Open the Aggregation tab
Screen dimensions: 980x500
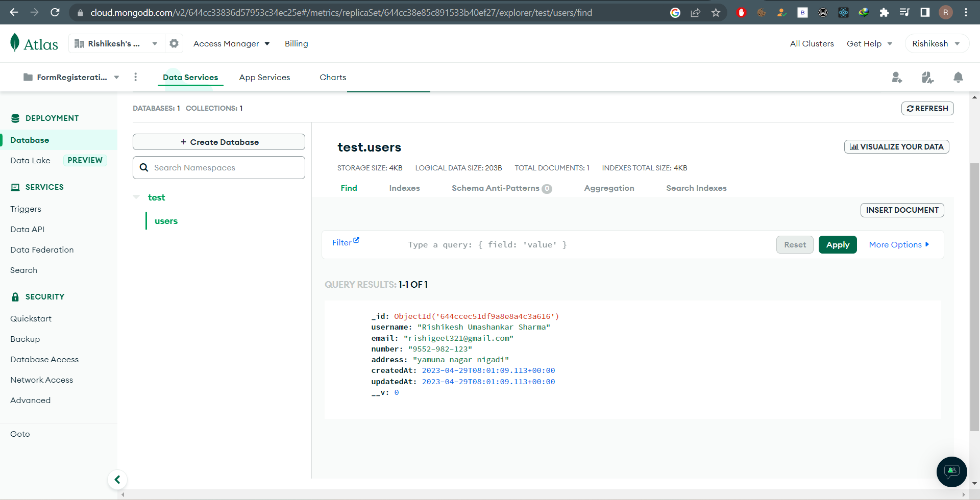(x=609, y=188)
